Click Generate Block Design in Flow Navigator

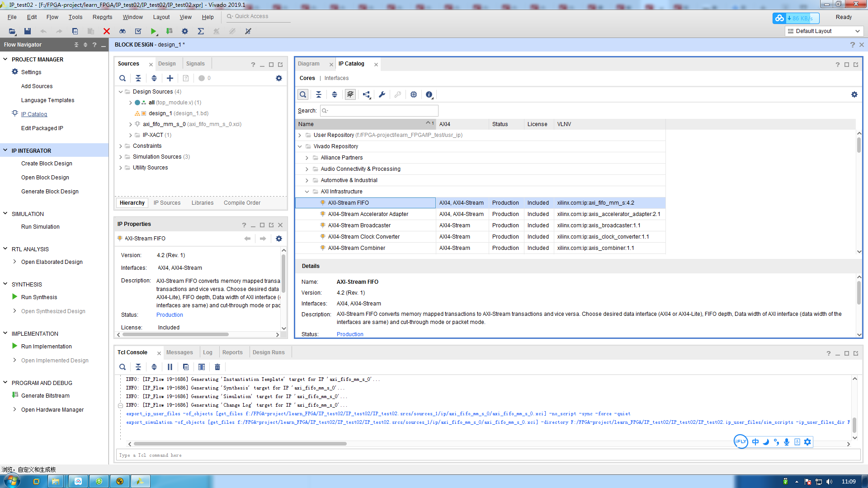(x=50, y=192)
